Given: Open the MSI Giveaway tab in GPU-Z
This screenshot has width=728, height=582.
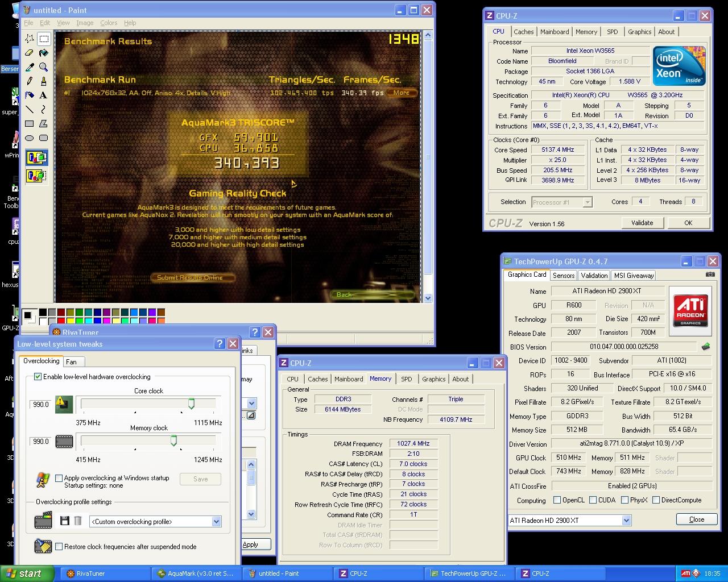Looking at the screenshot, I should click(634, 275).
